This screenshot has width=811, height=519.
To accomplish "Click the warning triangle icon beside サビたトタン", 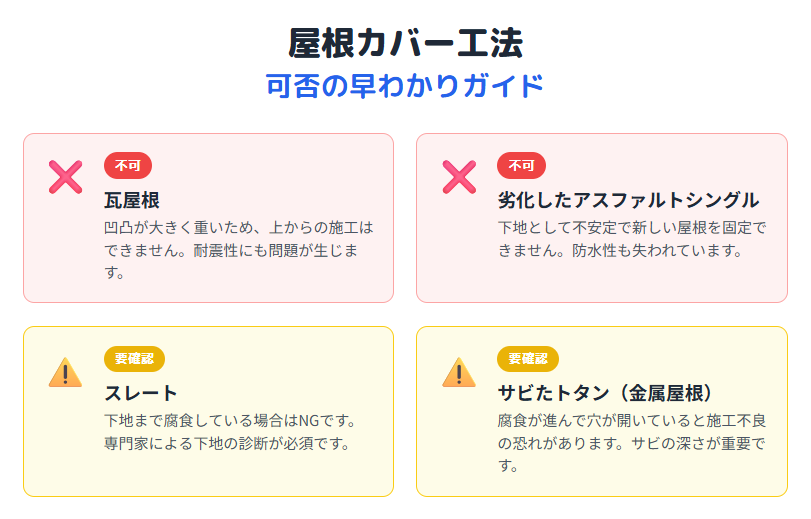I will (x=459, y=372).
